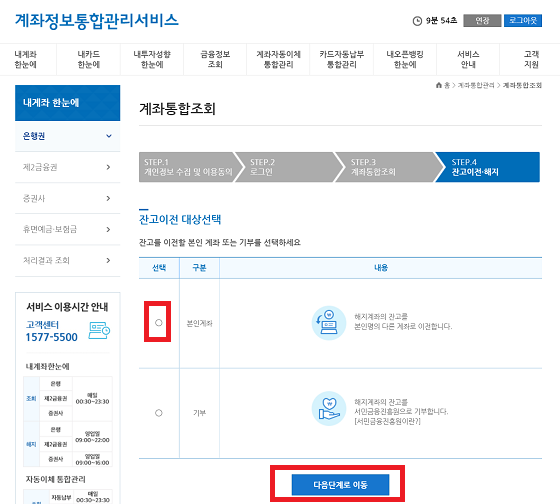Click the session timer clock icon

pyautogui.click(x=417, y=21)
